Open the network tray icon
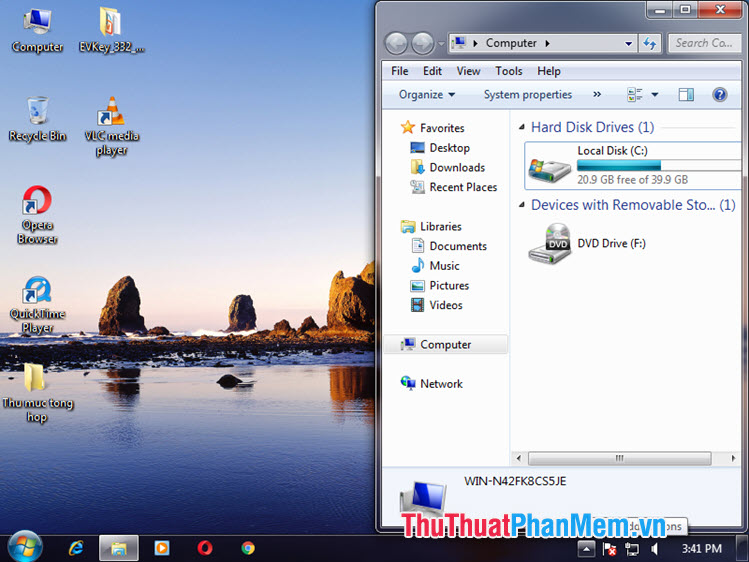This screenshot has height=562, width=749. point(631,549)
